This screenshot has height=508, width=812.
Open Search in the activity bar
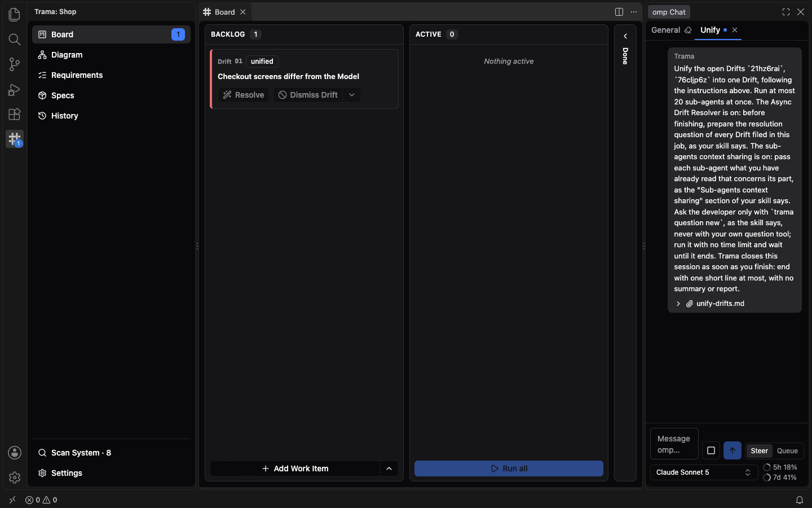[x=15, y=39]
